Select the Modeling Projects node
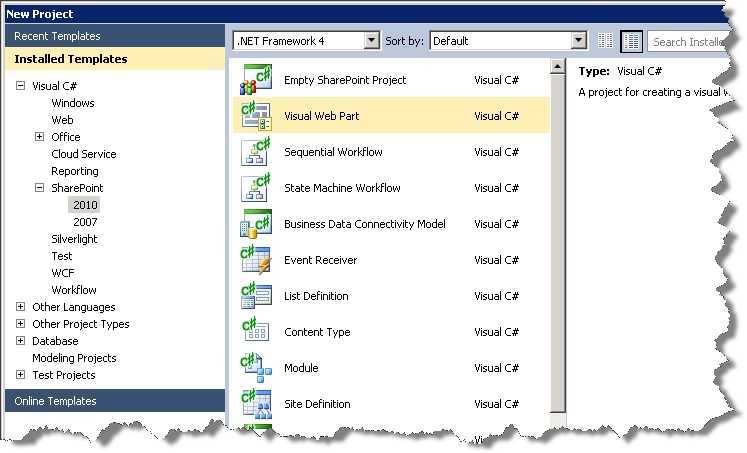This screenshot has width=747, height=453. point(74,358)
